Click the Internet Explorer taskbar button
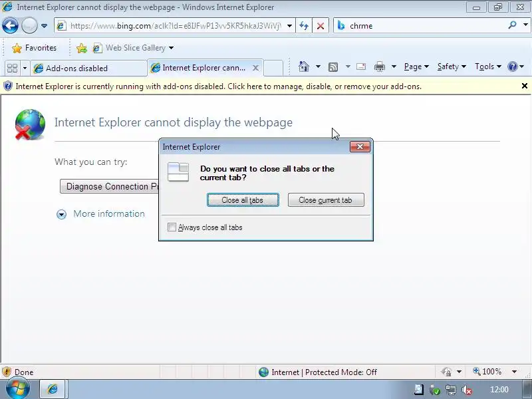Viewport: 532px width, 399px height. tap(54, 389)
